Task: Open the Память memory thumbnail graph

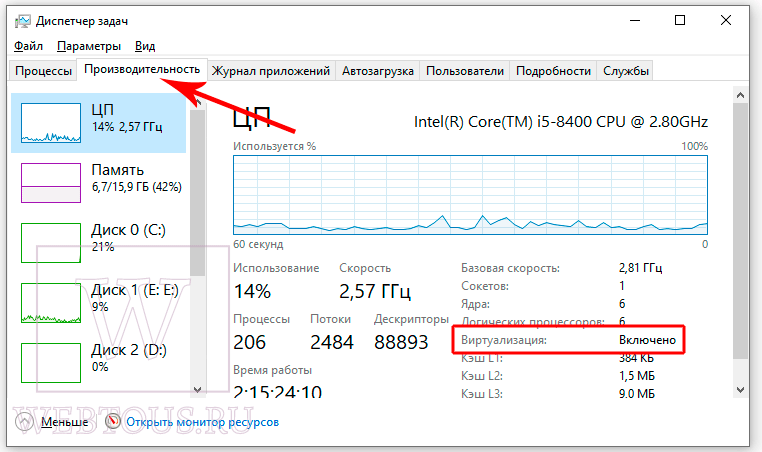Action: [51, 183]
